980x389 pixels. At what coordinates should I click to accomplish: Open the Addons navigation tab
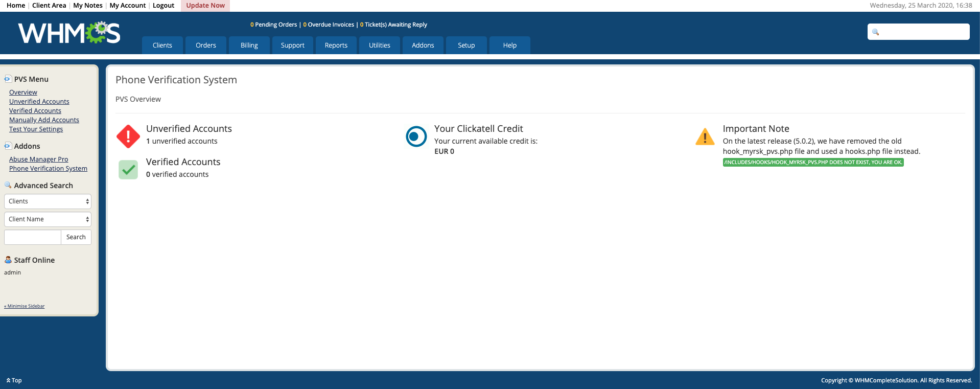[423, 45]
